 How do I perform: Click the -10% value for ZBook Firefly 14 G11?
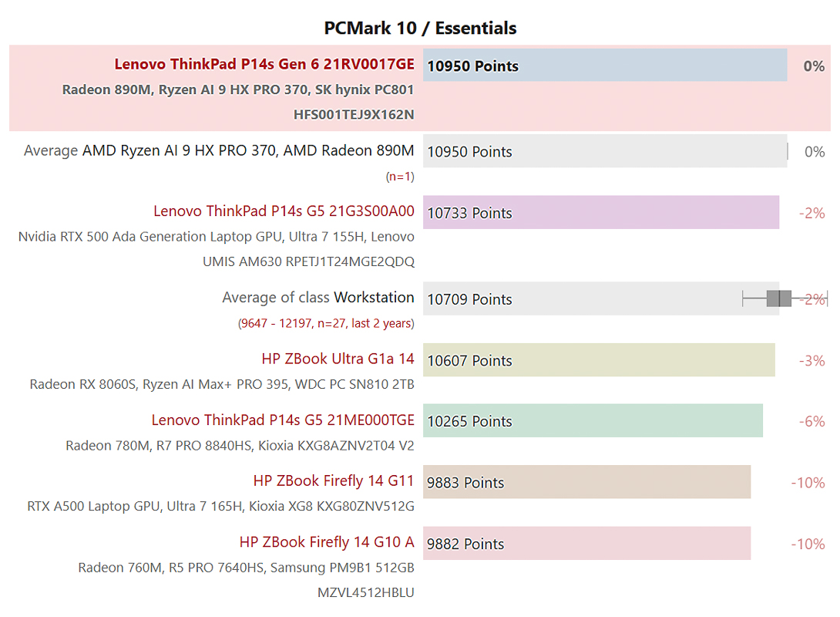808,483
